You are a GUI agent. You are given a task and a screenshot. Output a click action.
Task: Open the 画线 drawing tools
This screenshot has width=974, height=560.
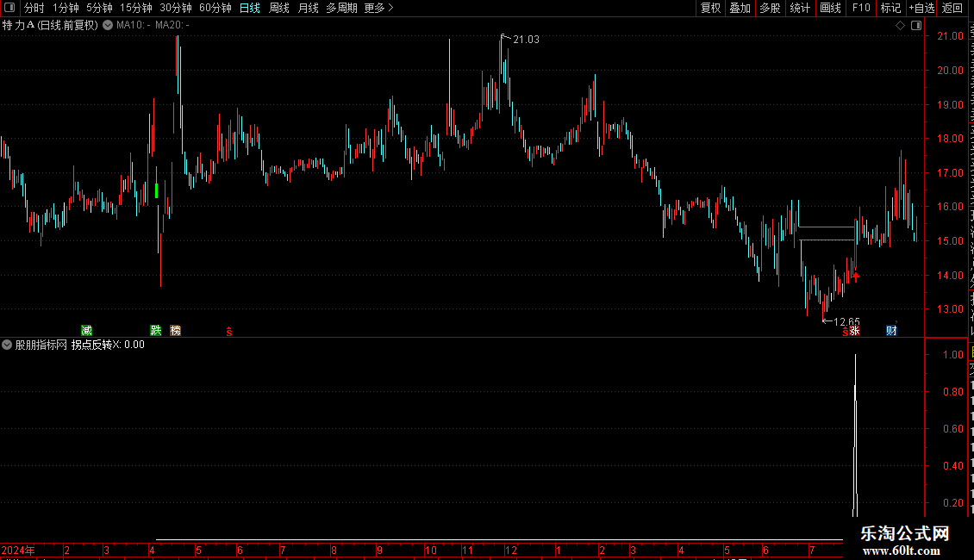[831, 8]
